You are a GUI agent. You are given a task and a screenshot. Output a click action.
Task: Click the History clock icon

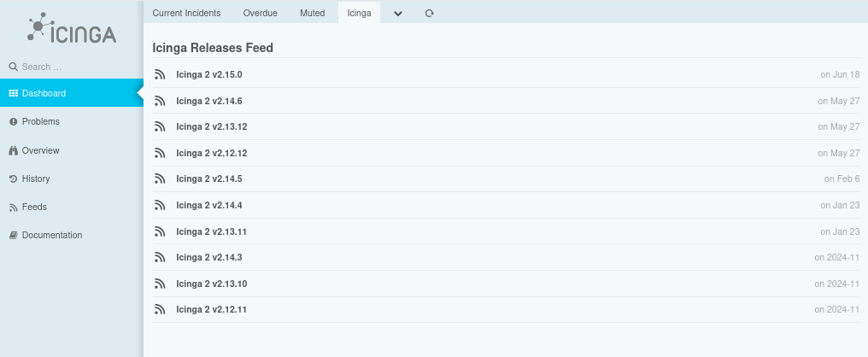[14, 178]
